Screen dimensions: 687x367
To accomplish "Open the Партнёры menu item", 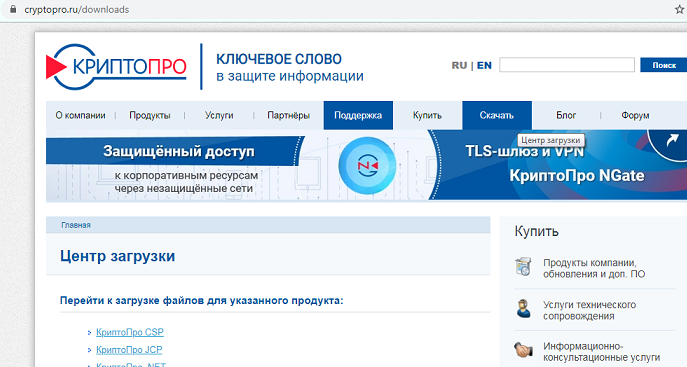I will [288, 115].
